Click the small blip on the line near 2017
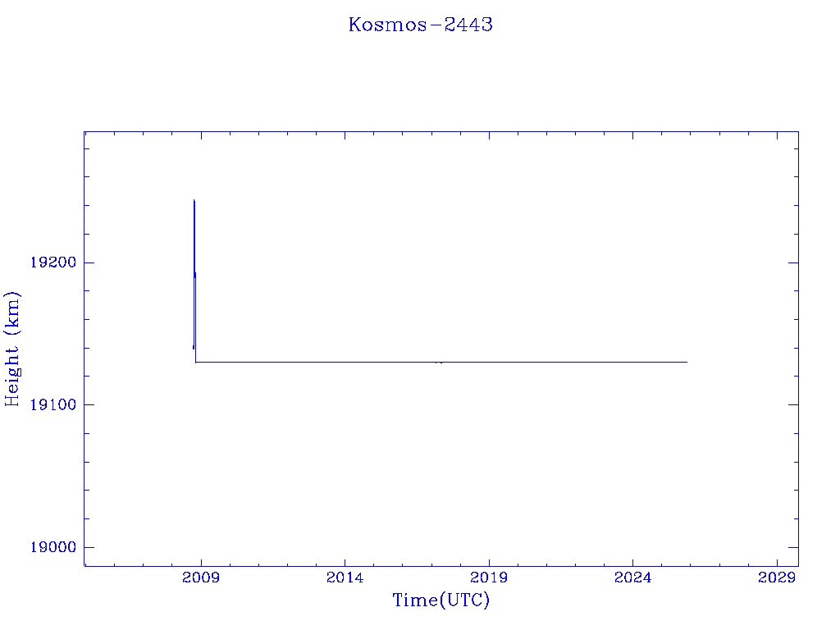This screenshot has height=630, width=840. coord(441,363)
